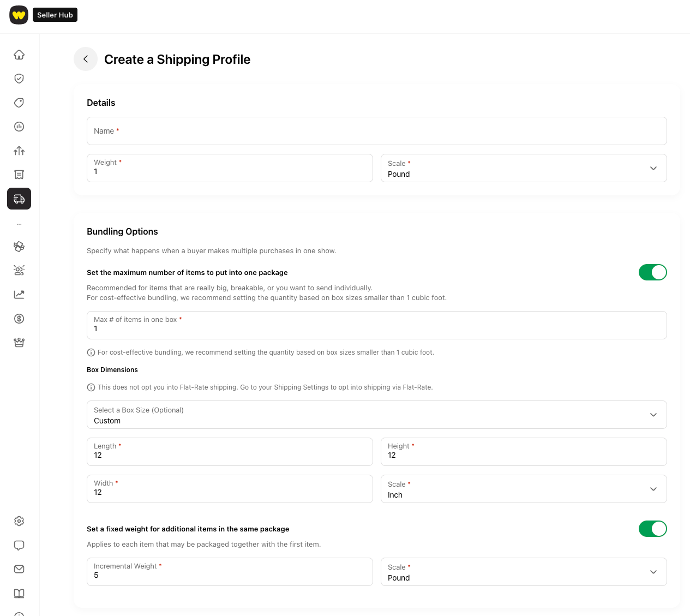
Task: Click the crown icon in the sidebar
Action: [x=19, y=343]
